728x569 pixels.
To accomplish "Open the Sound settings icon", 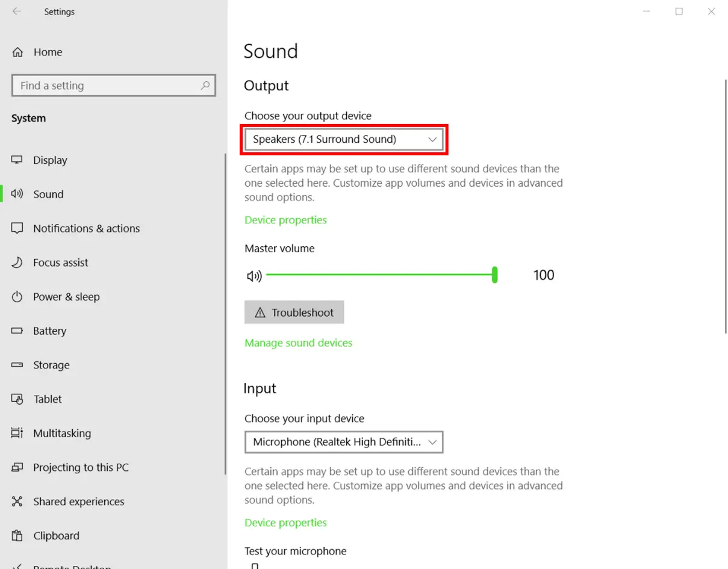I will (16, 194).
